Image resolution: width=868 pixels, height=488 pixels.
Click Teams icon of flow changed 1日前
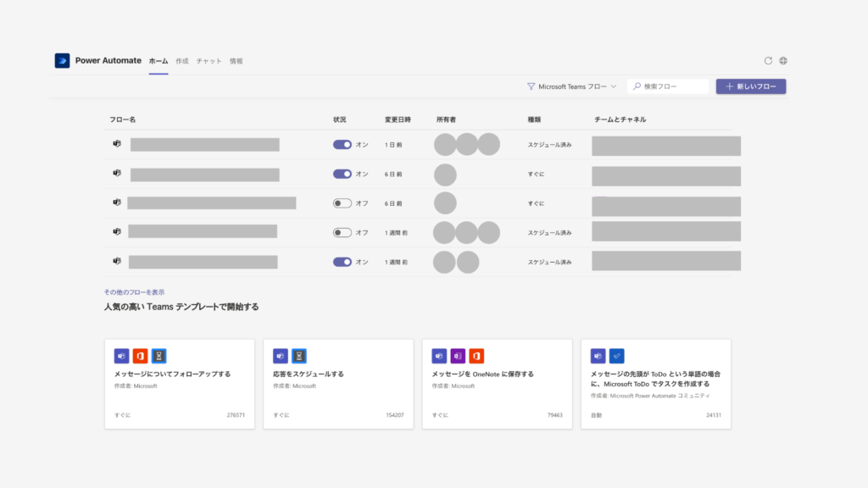tap(117, 144)
